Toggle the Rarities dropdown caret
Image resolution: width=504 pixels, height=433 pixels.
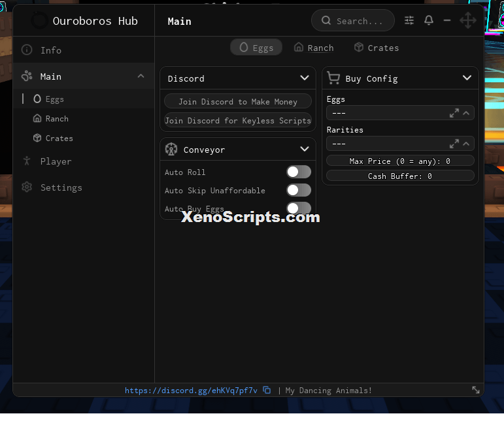(466, 144)
